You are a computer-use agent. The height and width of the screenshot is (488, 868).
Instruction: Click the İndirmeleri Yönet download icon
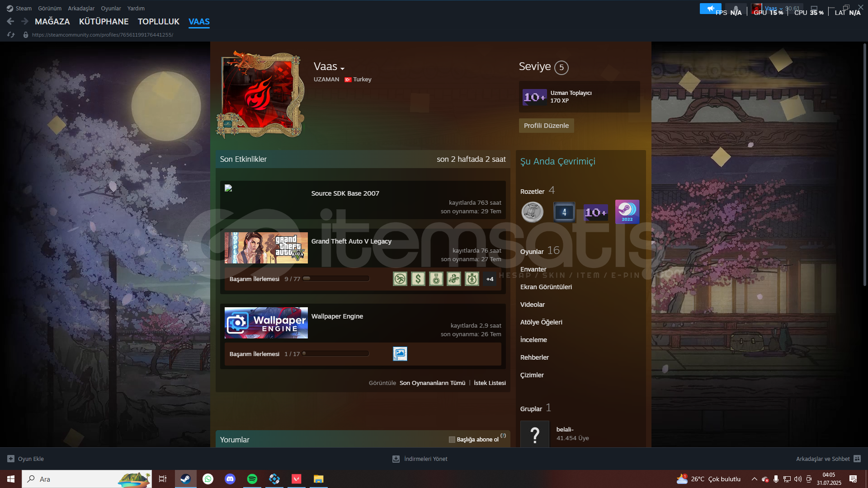[396, 459]
